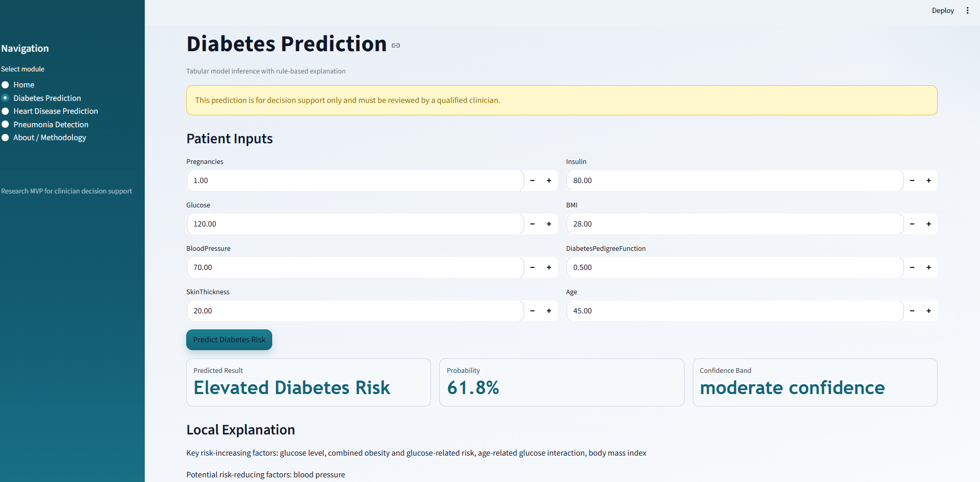The height and width of the screenshot is (482, 980).
Task: Increase BloodPressure using plus stepper
Action: (549, 267)
